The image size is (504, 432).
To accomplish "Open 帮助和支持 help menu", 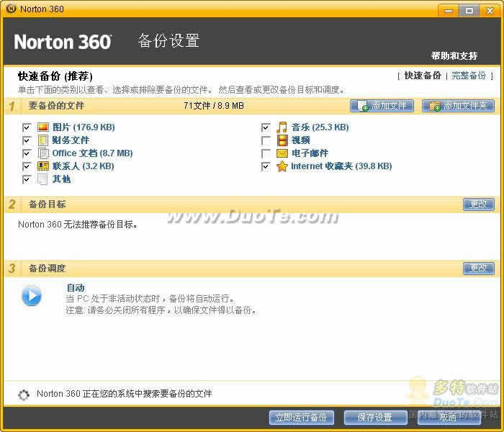I will (x=454, y=55).
